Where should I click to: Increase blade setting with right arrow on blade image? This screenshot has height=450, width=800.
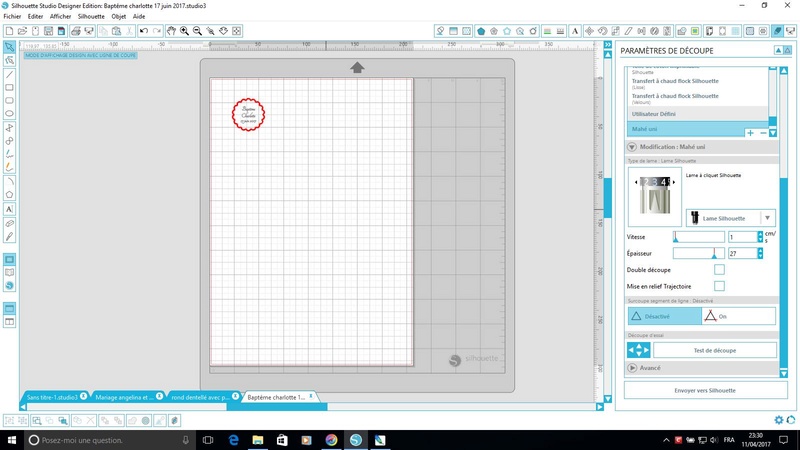pos(674,182)
